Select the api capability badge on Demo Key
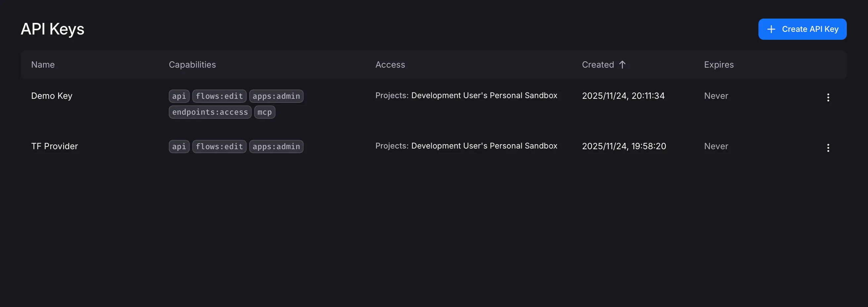868x307 pixels. [x=179, y=96]
